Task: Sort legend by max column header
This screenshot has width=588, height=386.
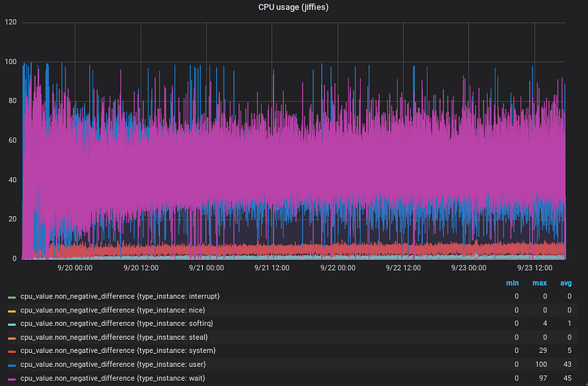Action: point(539,283)
